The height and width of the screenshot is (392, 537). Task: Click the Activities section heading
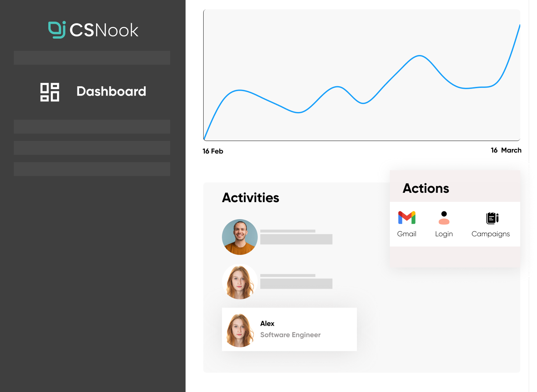coord(250,198)
